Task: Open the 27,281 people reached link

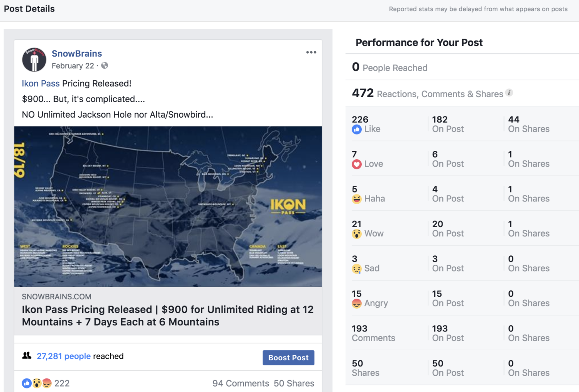Action: pyautogui.click(x=64, y=356)
